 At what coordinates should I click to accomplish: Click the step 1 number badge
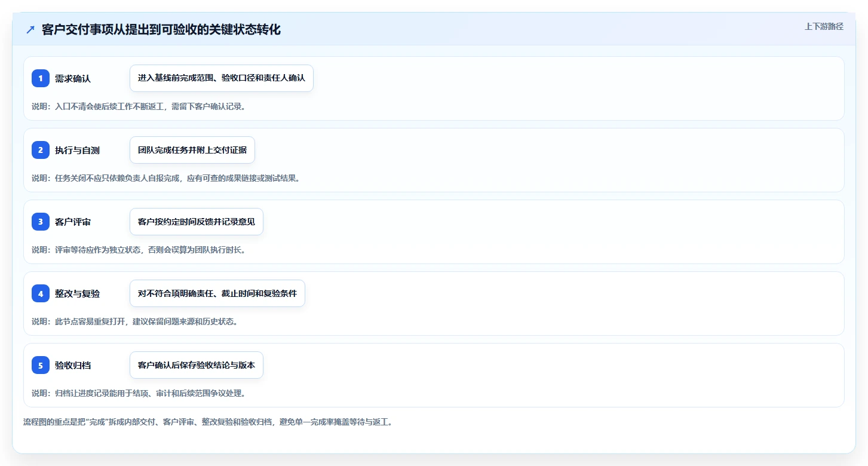coord(41,78)
